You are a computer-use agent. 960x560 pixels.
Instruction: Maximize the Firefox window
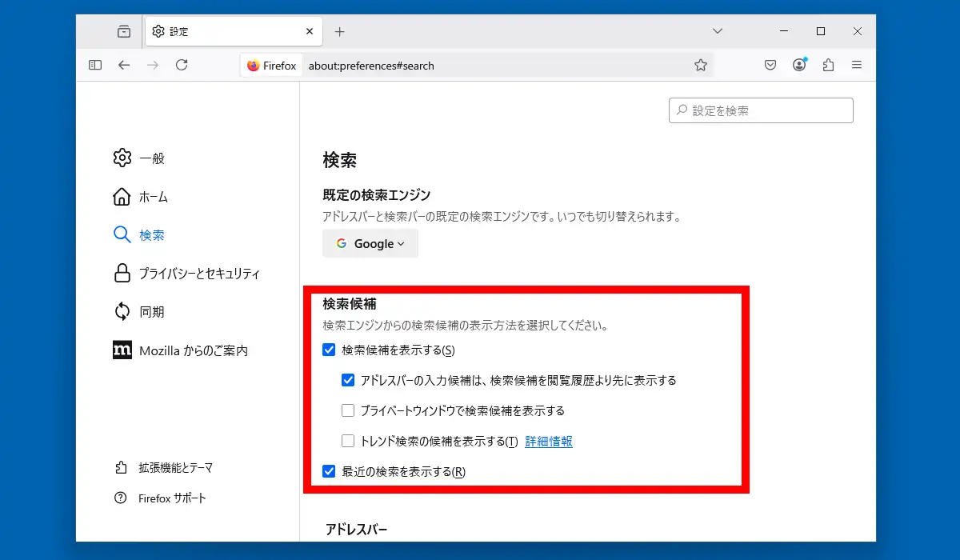tap(820, 31)
